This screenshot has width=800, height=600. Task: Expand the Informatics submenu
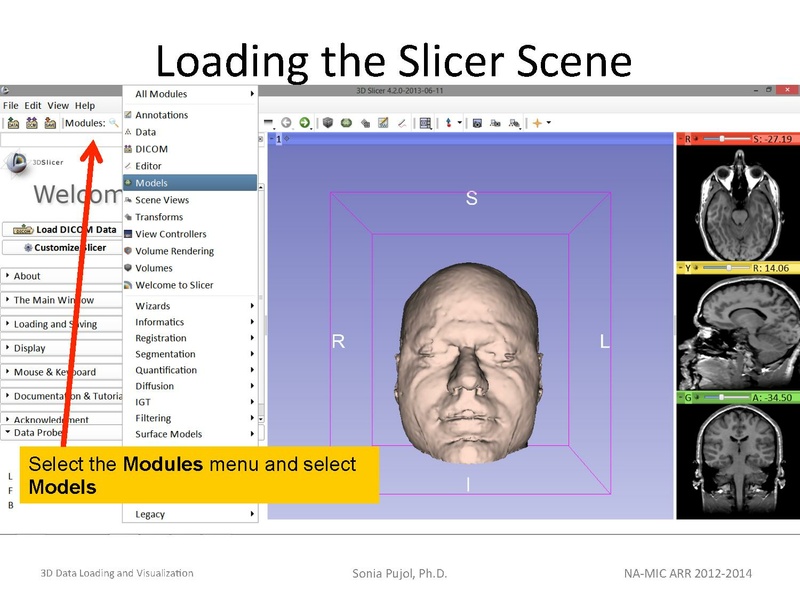click(x=190, y=322)
